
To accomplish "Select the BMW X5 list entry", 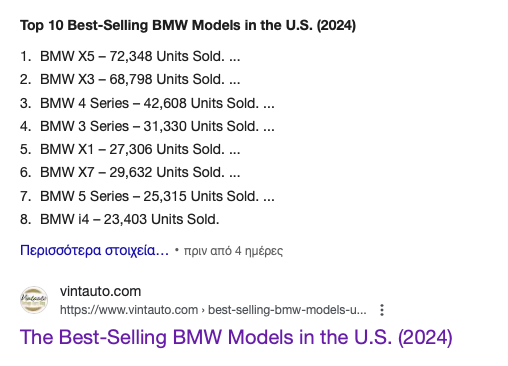I will click(x=130, y=56).
